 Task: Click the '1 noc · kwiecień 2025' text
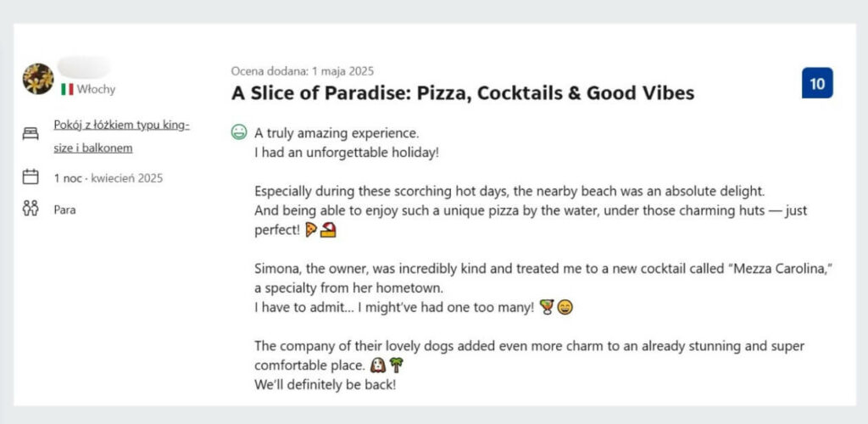tap(108, 178)
